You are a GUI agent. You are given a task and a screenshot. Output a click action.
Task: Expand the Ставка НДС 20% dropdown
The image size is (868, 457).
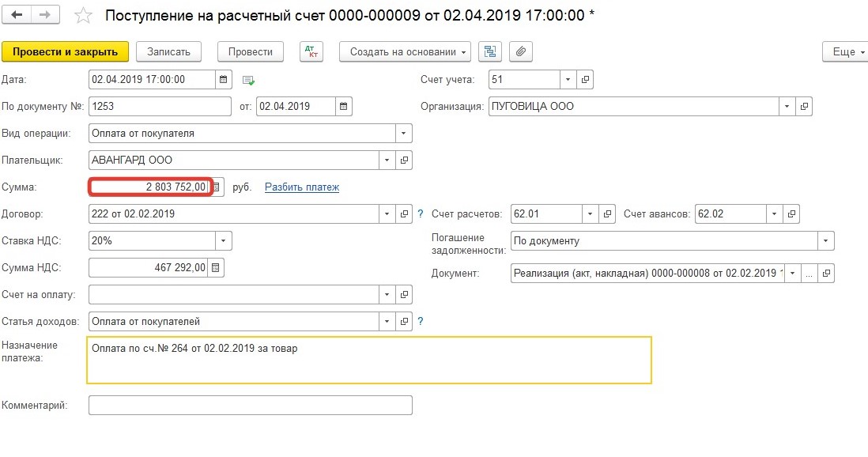[x=224, y=241]
